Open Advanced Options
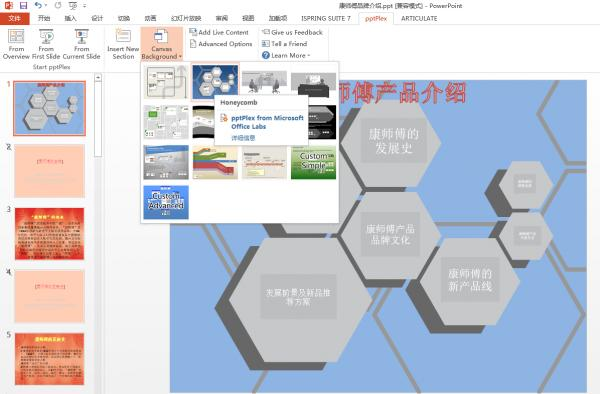This screenshot has width=600, height=394. [x=221, y=44]
